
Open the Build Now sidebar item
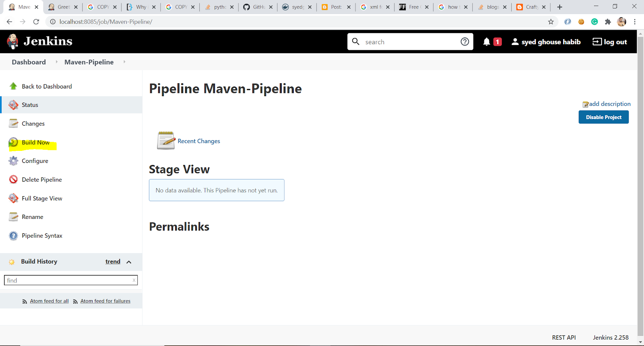click(35, 142)
